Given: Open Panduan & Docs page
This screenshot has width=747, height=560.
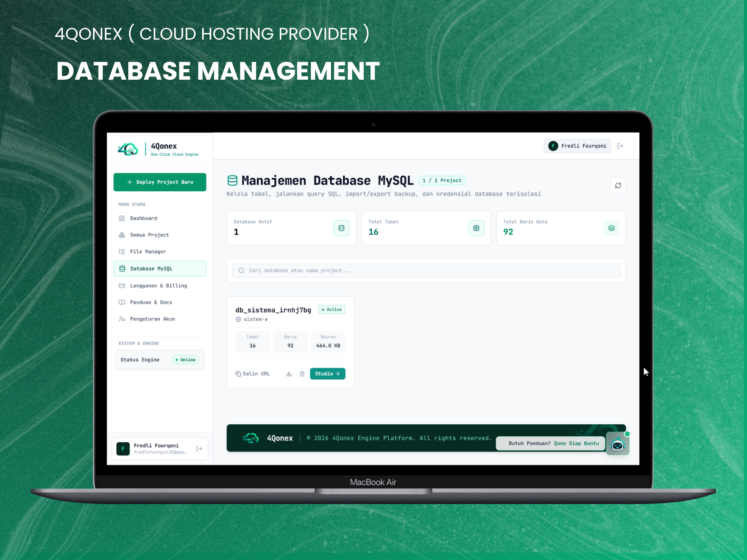Looking at the screenshot, I should (x=160, y=302).
